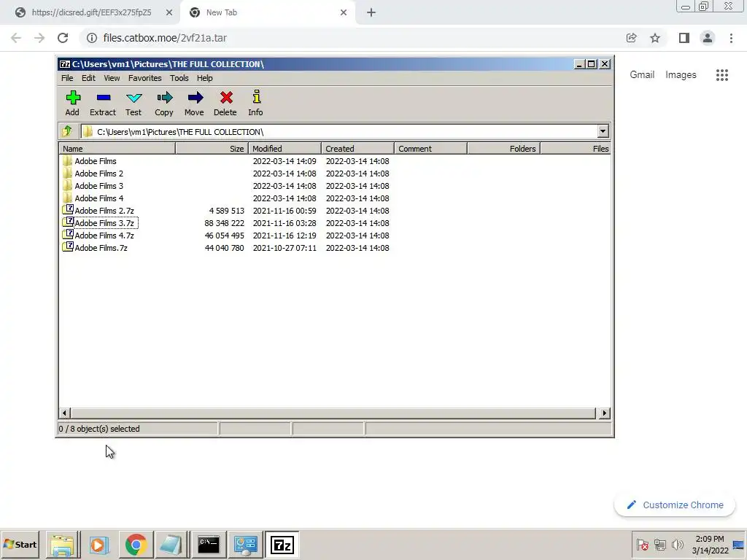
Task: Click the Windows Start button
Action: click(20, 544)
